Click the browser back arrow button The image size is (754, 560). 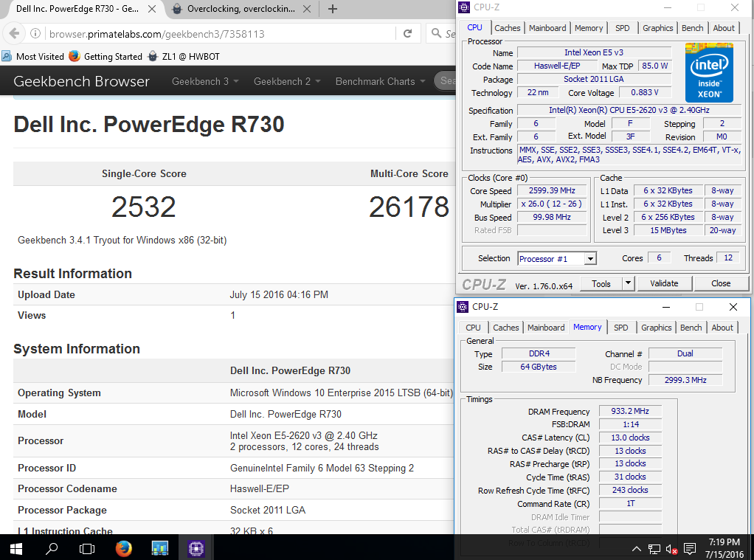click(x=14, y=34)
